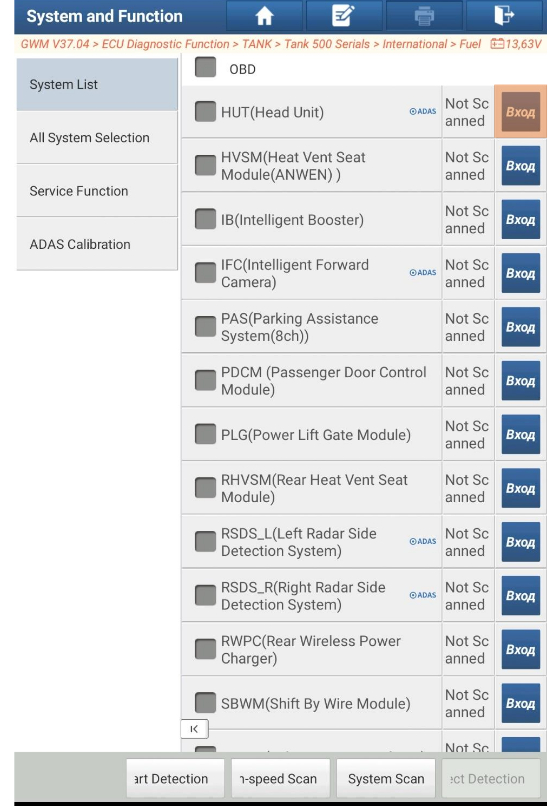This screenshot has width=548, height=806.
Task: Tap the exit door icon
Action: [504, 15]
